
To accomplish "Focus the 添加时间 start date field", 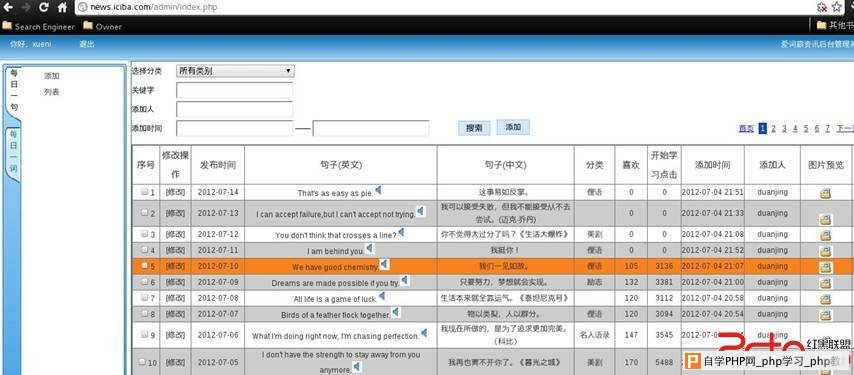I will click(x=235, y=128).
